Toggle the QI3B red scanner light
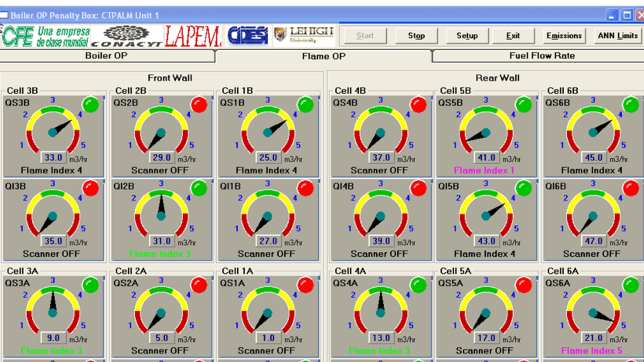This screenshot has width=644, height=362. point(91,188)
